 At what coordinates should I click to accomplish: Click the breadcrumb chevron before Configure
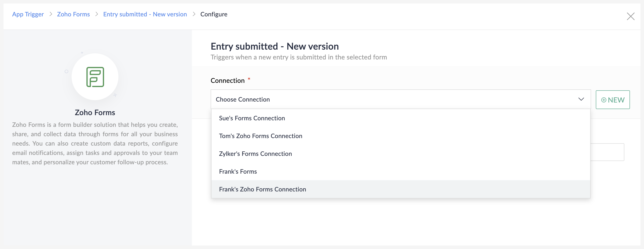[194, 14]
